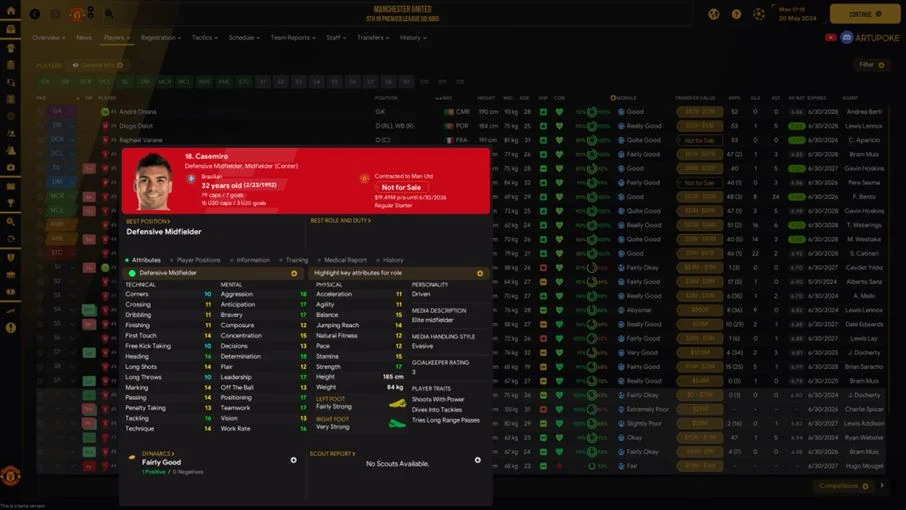The image size is (906, 510).
Task: Click the trophy icon in sidebar
Action: pos(10,203)
